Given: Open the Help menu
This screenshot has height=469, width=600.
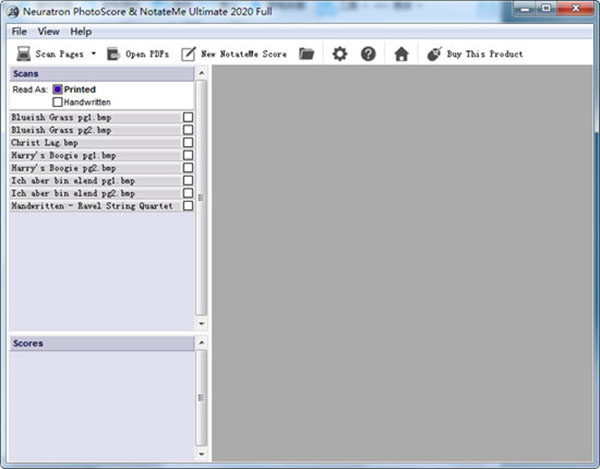Looking at the screenshot, I should [81, 31].
